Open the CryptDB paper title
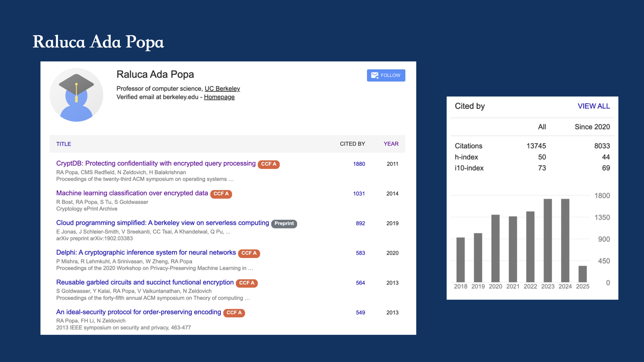Screen dimensions: 644x362 (x=156, y=163)
